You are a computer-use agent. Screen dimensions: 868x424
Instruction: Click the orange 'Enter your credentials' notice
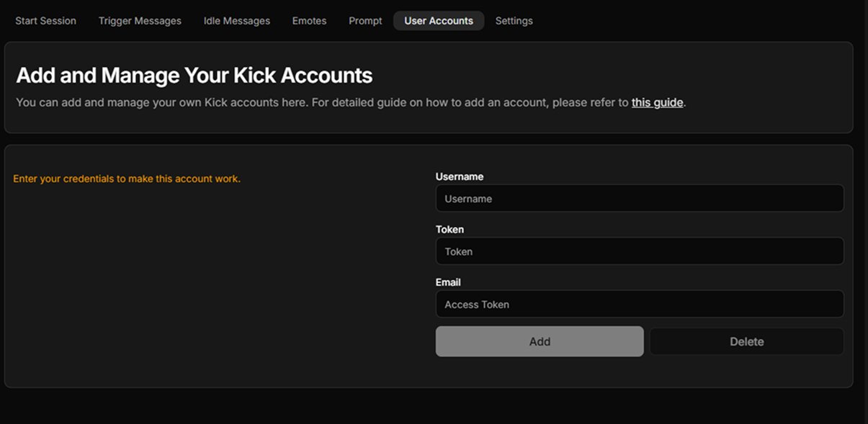pyautogui.click(x=127, y=179)
